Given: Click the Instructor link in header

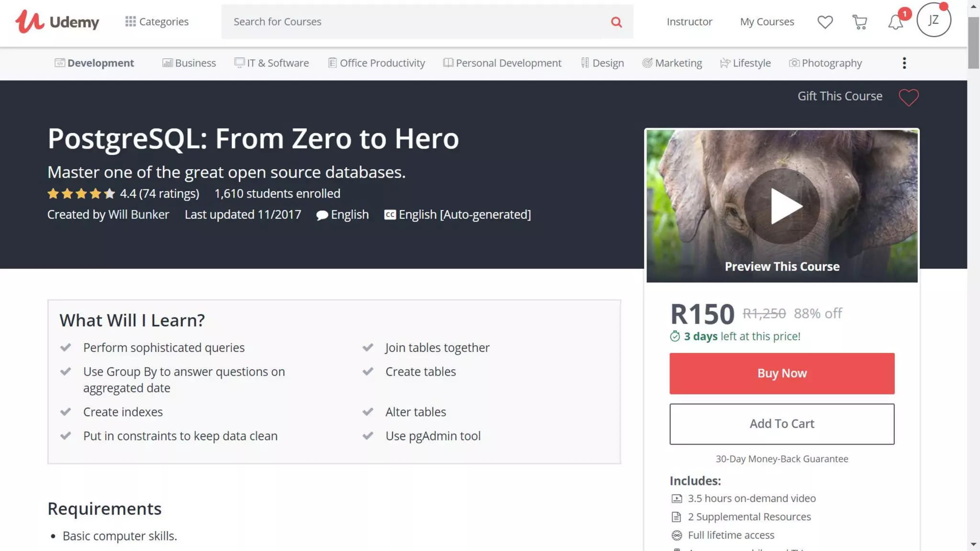Looking at the screenshot, I should coord(689,22).
